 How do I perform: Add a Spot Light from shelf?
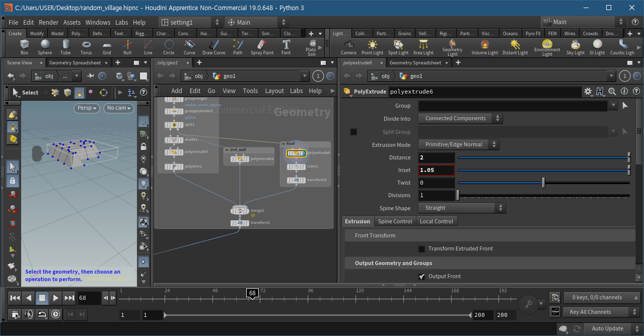tap(398, 47)
